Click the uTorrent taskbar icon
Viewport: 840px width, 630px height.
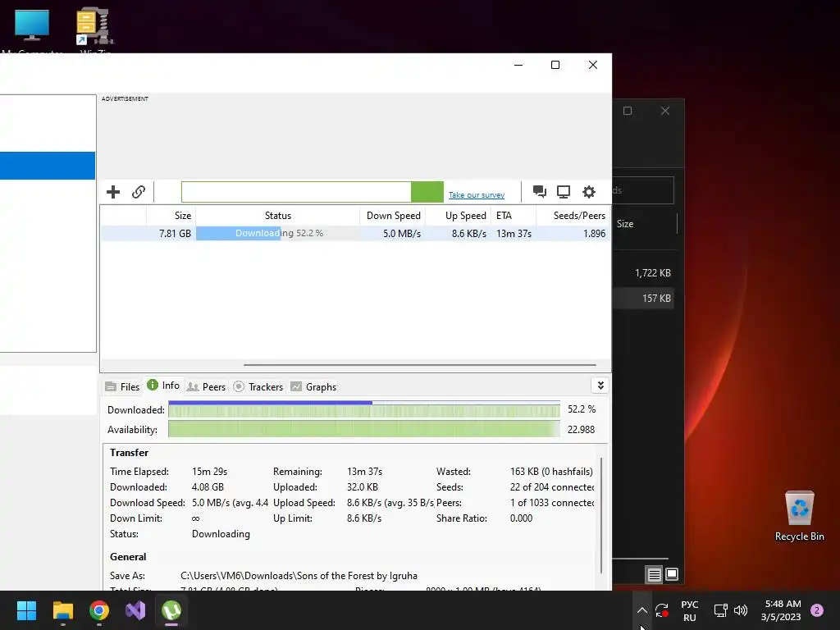pos(171,610)
